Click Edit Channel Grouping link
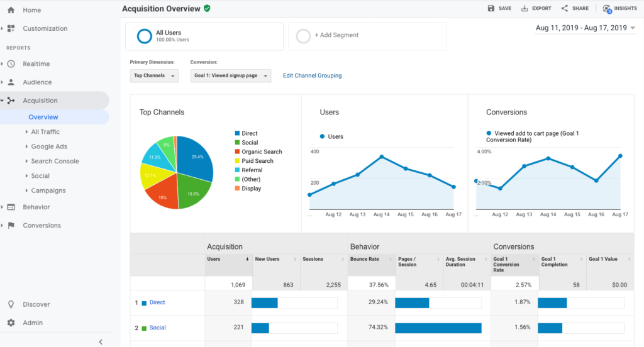Viewport: 644px width, 347px height. [x=312, y=75]
